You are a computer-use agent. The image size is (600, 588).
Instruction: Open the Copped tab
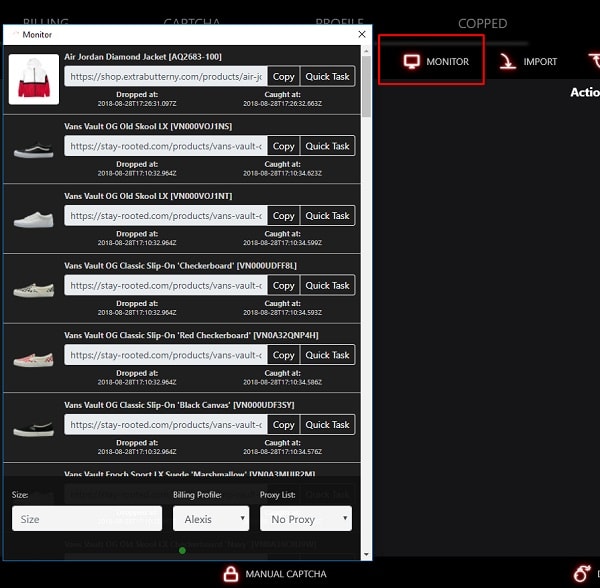pos(483,24)
